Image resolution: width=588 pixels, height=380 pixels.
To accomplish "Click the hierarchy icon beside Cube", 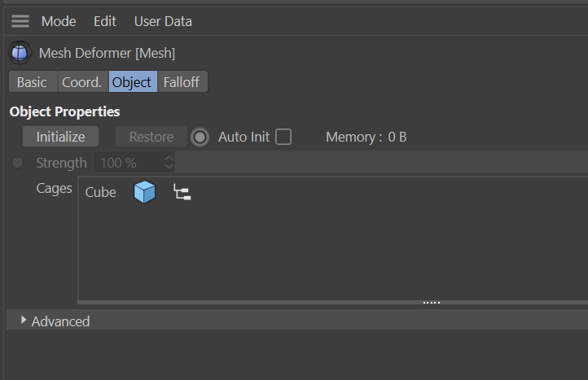I will click(182, 193).
